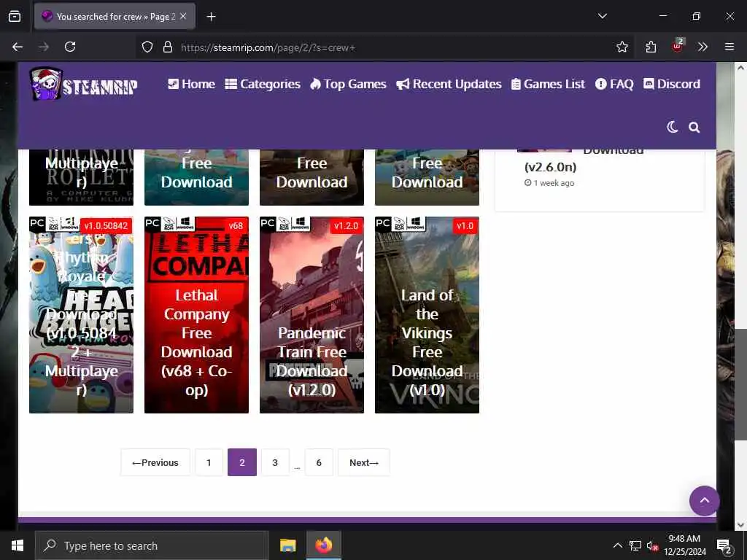Image resolution: width=747 pixels, height=560 pixels.
Task: Go to results page 6
Action: click(x=319, y=462)
